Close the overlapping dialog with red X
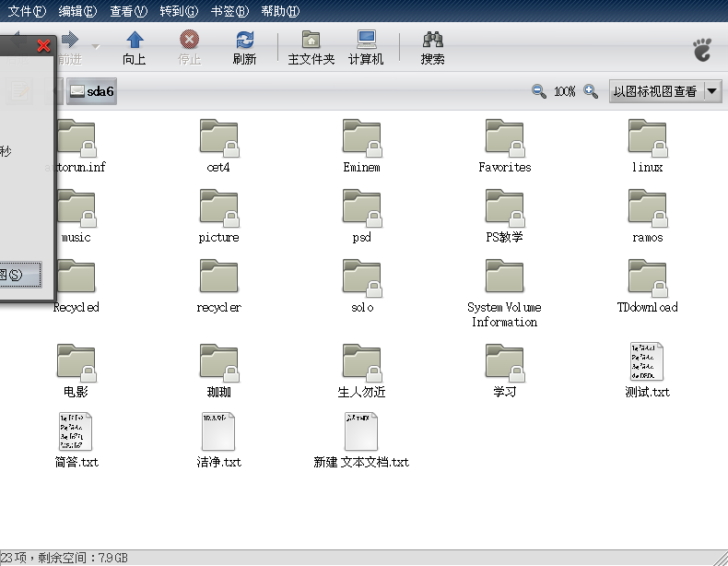The image size is (728, 566). pyautogui.click(x=43, y=45)
